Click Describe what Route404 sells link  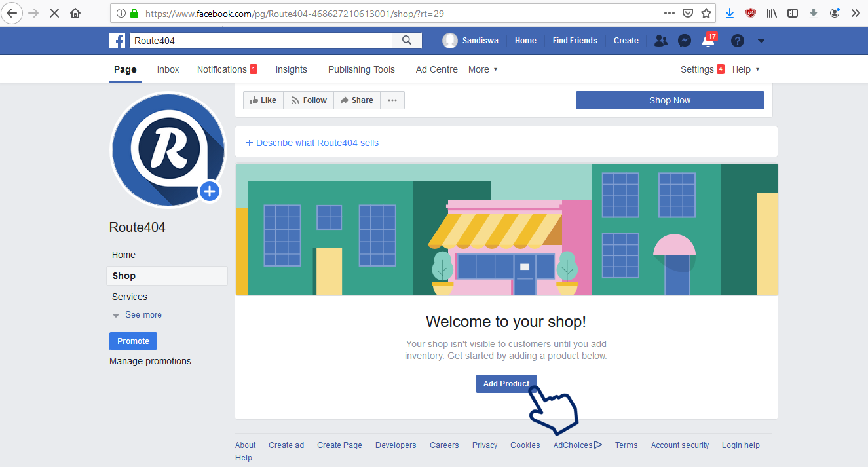coord(312,143)
